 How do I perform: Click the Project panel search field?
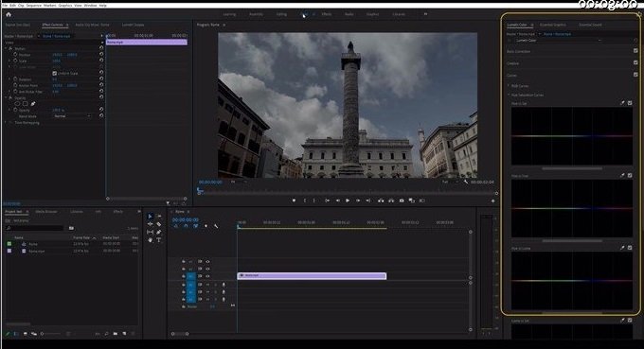click(34, 228)
